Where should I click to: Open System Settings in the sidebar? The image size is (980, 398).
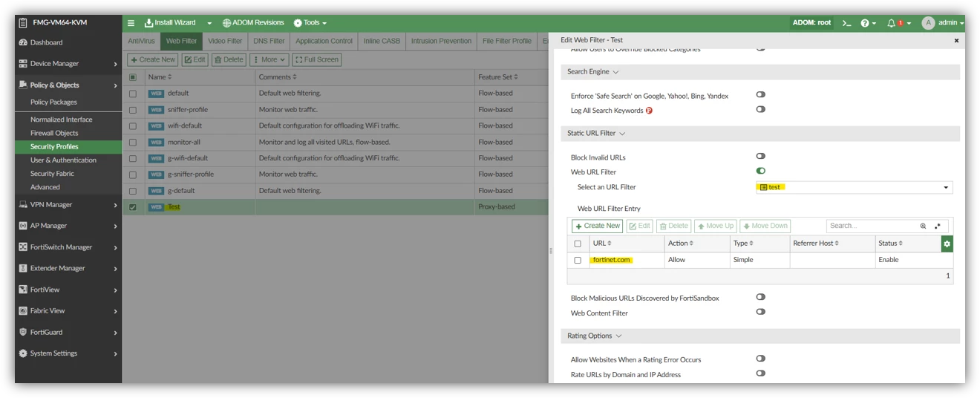pyautogui.click(x=68, y=353)
